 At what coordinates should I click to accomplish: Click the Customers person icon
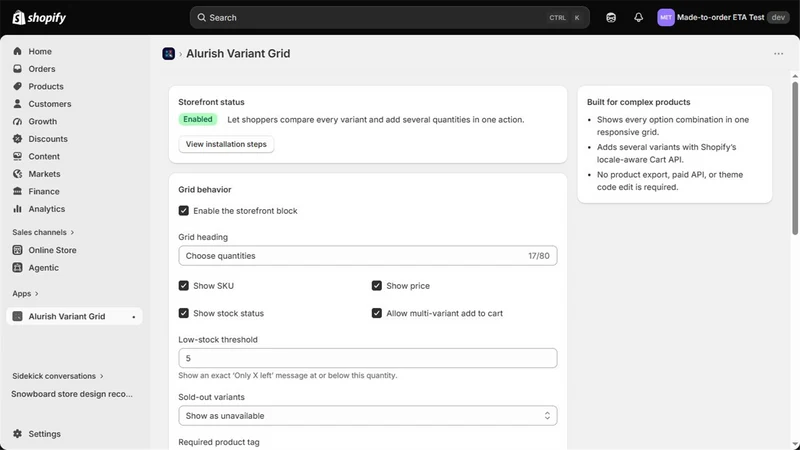(x=17, y=104)
